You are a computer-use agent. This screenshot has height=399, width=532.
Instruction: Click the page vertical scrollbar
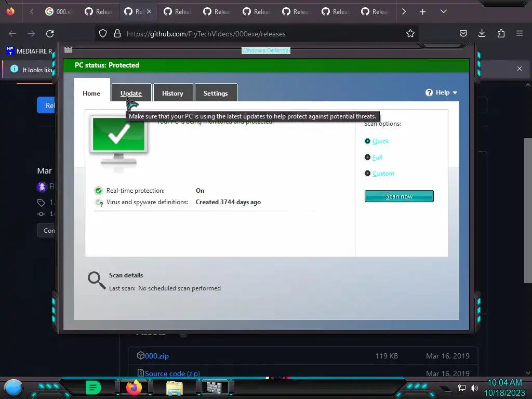(528, 210)
